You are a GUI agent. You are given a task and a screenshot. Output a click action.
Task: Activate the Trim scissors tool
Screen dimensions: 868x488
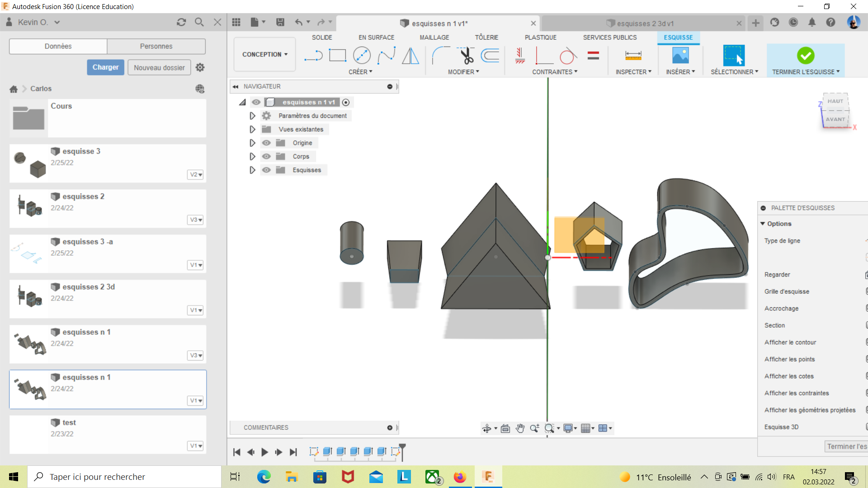tap(466, 56)
